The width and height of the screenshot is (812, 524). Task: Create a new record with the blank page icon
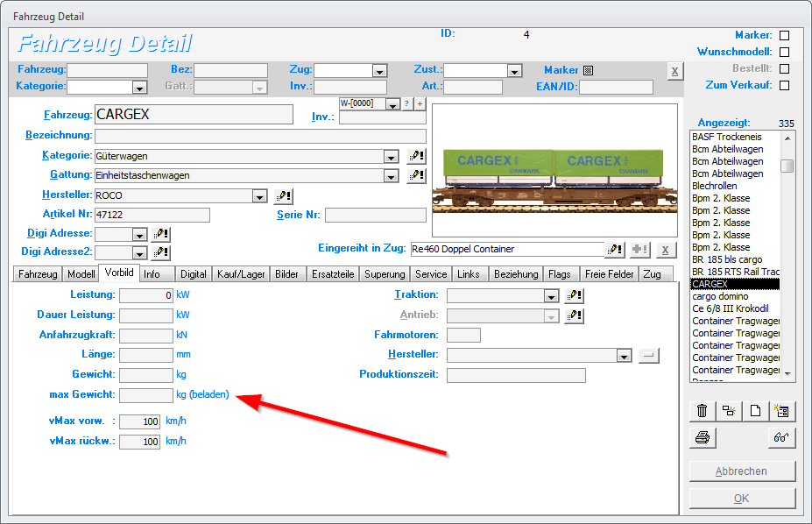pyautogui.click(x=756, y=411)
